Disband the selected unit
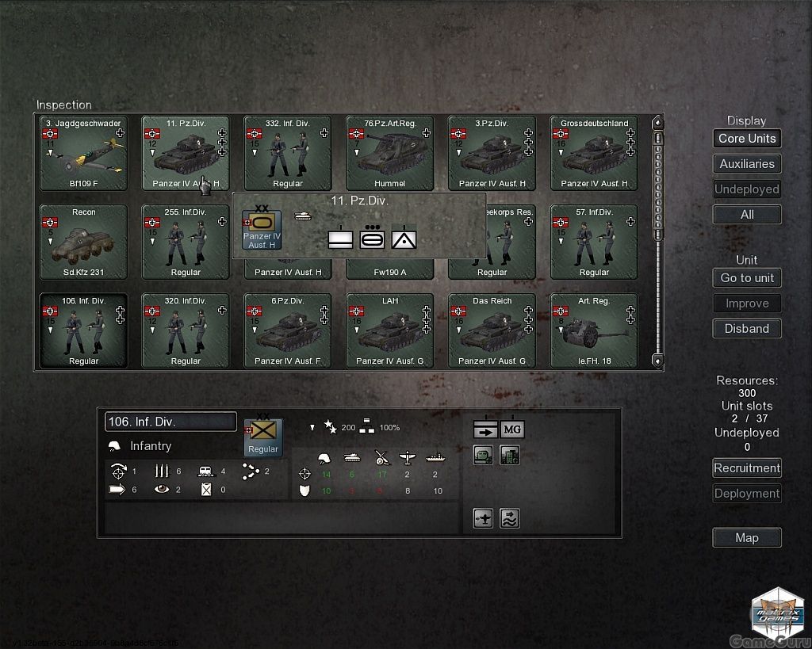 point(747,329)
